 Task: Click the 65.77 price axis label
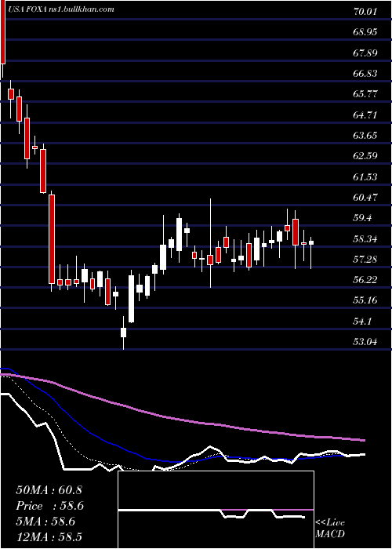point(365,94)
